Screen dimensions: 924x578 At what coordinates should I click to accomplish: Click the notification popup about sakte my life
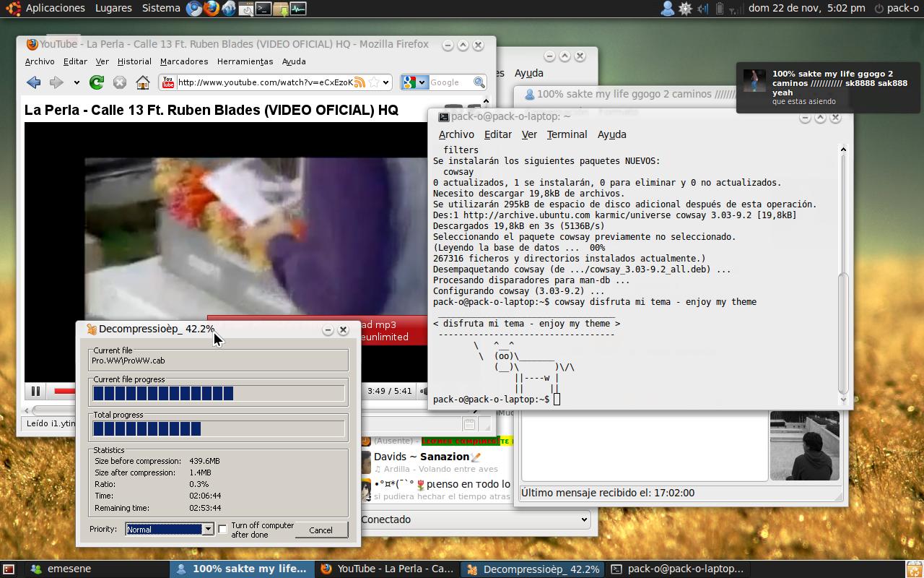828,87
